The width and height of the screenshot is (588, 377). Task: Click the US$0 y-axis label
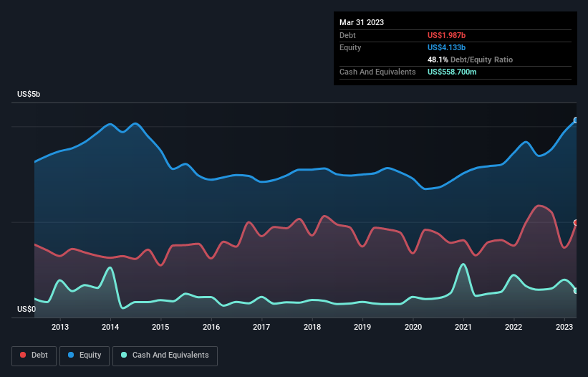pyautogui.click(x=26, y=309)
